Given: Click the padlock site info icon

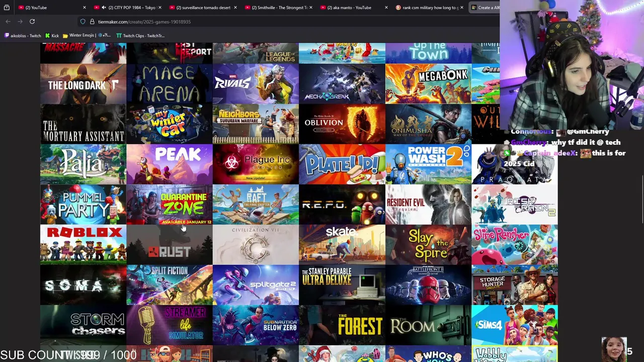Looking at the screenshot, I should [92, 22].
